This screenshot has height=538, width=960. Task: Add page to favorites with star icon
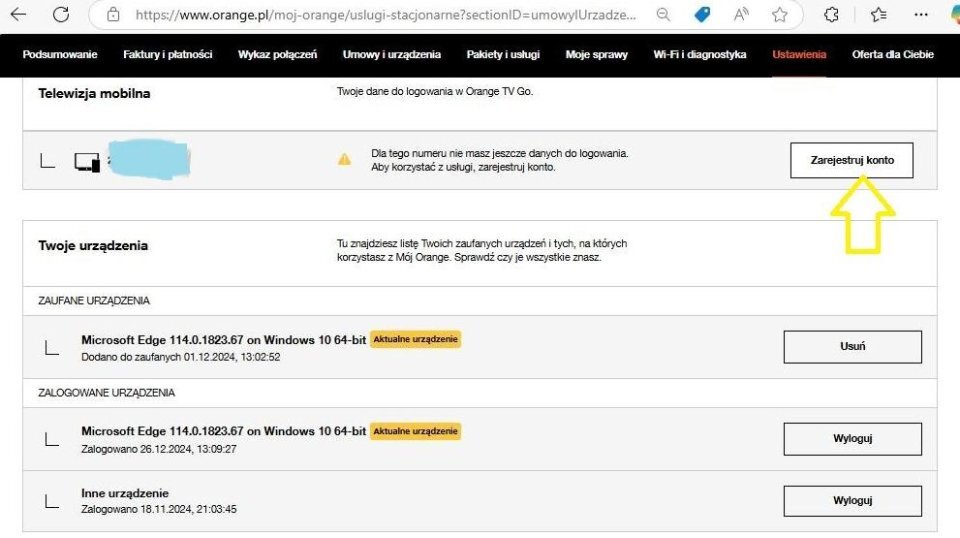tap(779, 15)
